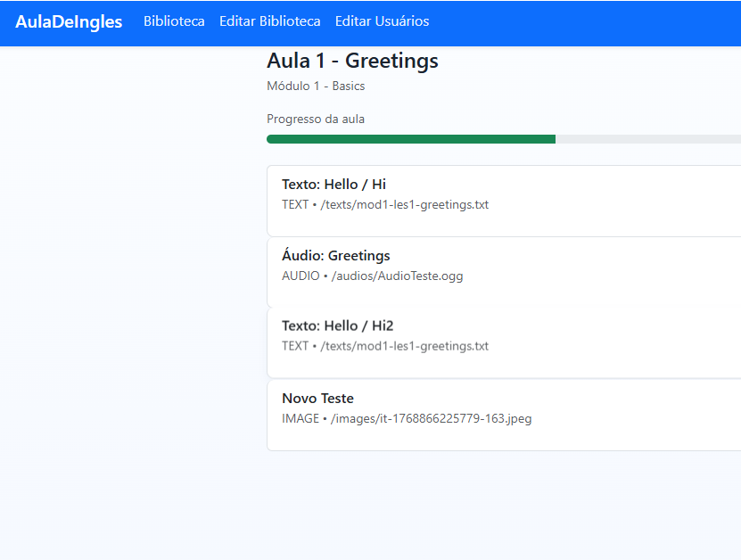Click the TEXT type label of first item

point(295,205)
